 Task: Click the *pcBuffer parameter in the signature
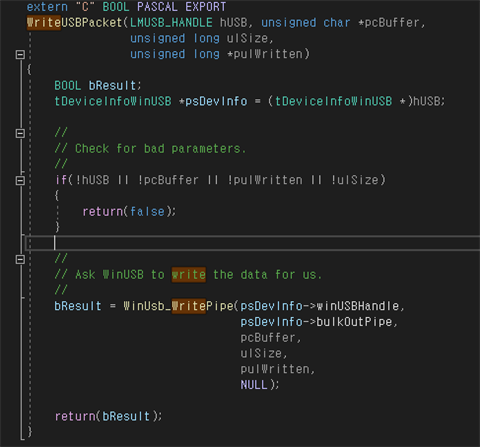[388, 23]
